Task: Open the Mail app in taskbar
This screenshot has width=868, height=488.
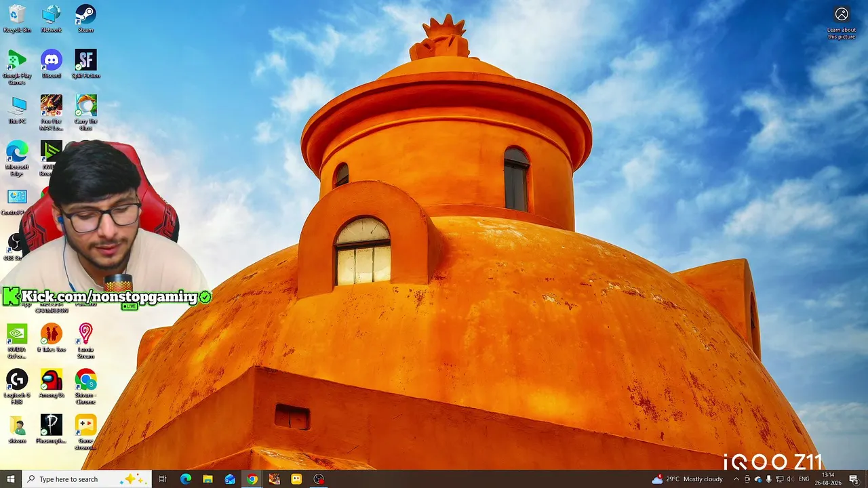Action: [x=230, y=479]
